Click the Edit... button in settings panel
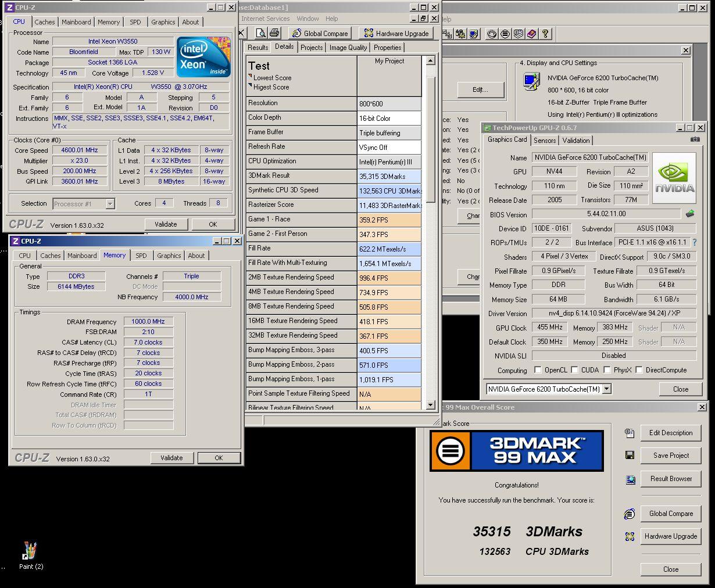This screenshot has width=715, height=588. (480, 89)
